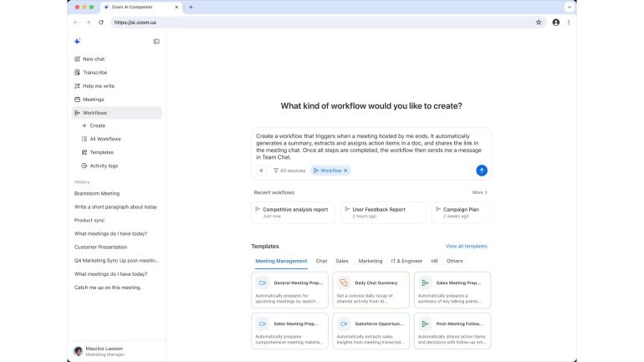Viewport: 644px width, 362px height.
Task: Switch to the Sales templates tab
Action: click(x=341, y=261)
